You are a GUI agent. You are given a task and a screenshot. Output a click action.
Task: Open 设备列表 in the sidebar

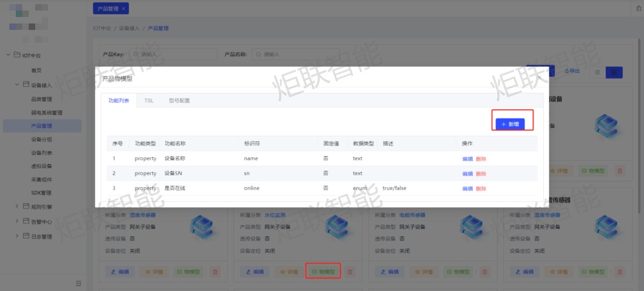(41, 153)
